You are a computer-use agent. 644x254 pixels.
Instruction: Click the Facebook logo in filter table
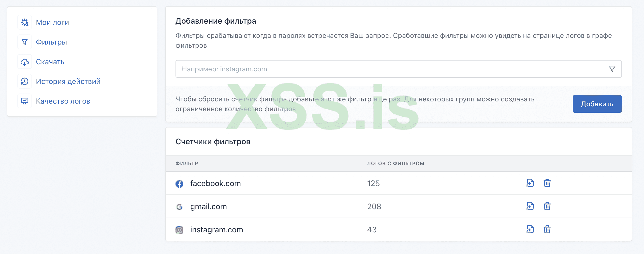click(x=179, y=184)
